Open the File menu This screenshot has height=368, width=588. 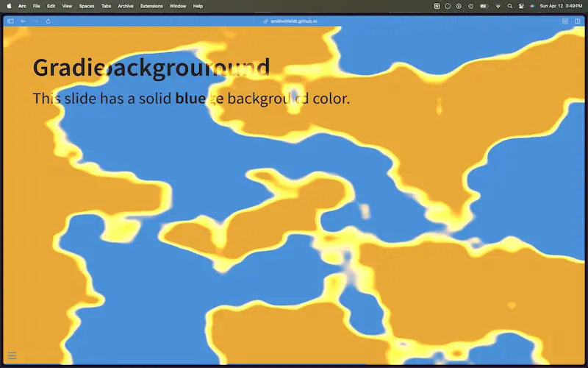pos(36,6)
